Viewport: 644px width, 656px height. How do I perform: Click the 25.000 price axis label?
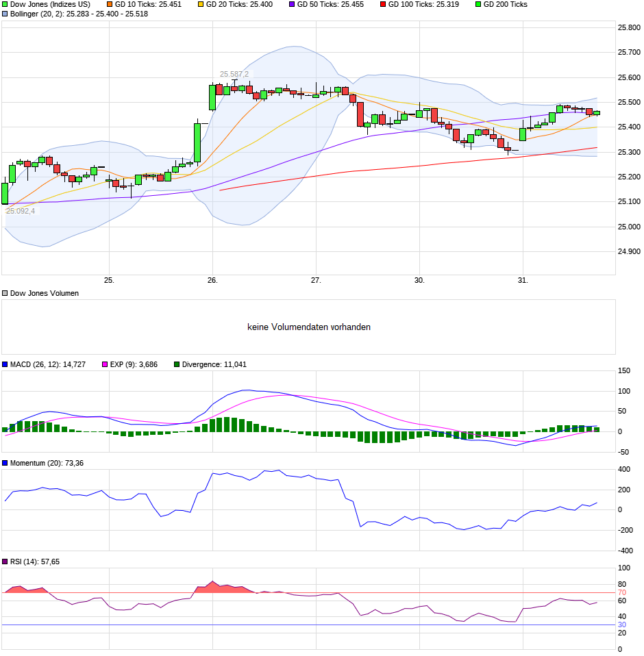tap(629, 227)
